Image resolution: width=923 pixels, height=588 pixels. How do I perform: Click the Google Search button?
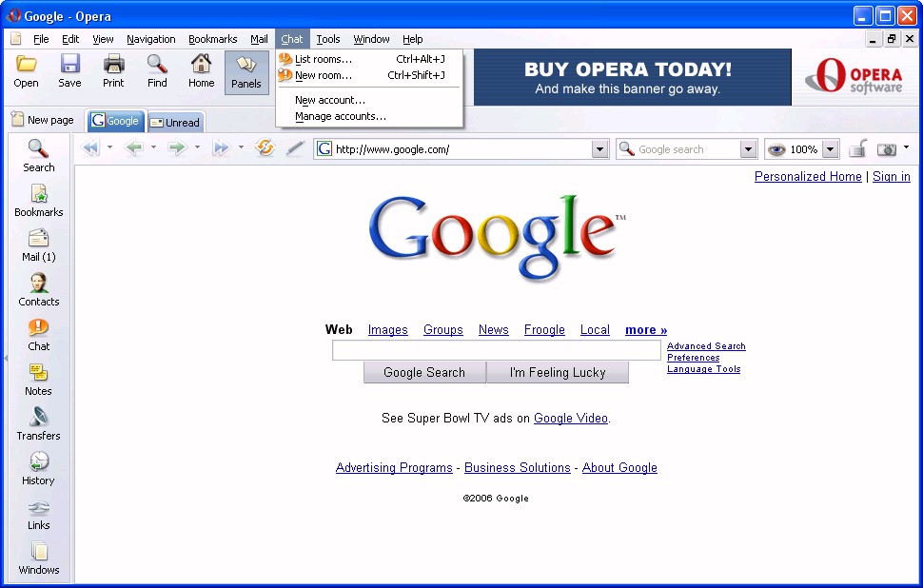tap(424, 373)
